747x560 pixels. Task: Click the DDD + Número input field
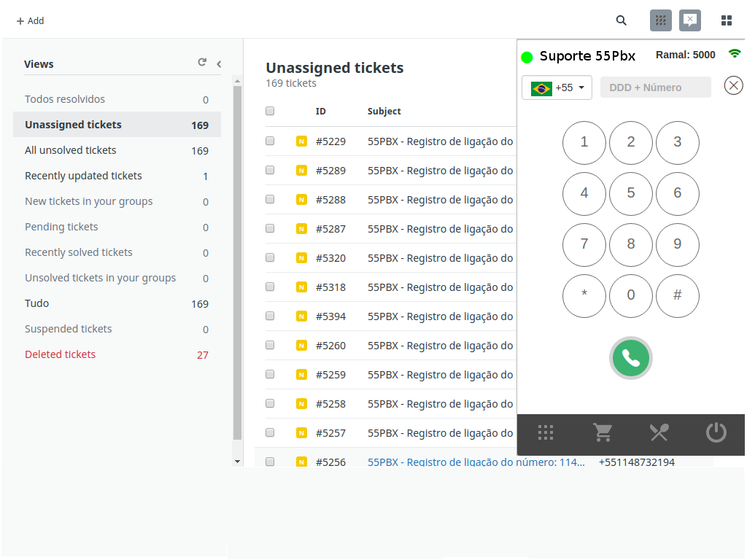tap(655, 87)
